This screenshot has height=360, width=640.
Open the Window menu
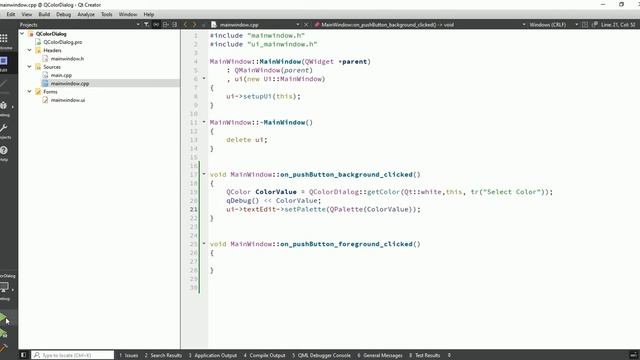[128, 14]
